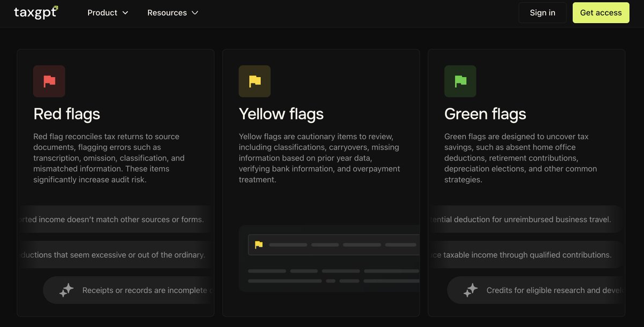Click the taxgpt logo

tap(36, 12)
